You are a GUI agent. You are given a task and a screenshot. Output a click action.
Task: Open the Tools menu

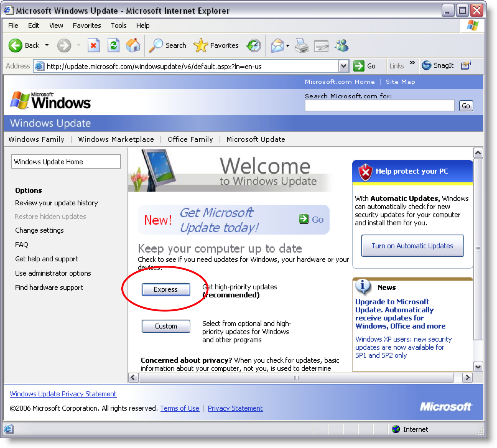(119, 26)
